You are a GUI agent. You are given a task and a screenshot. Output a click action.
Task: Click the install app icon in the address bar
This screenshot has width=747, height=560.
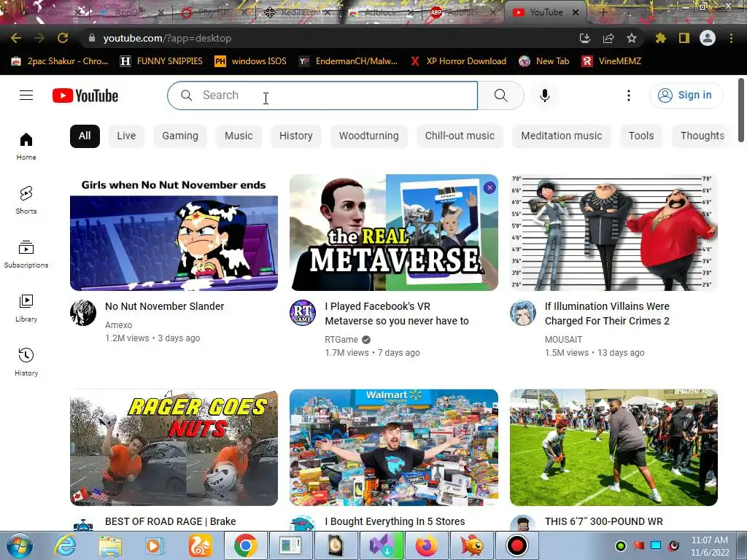(x=585, y=38)
